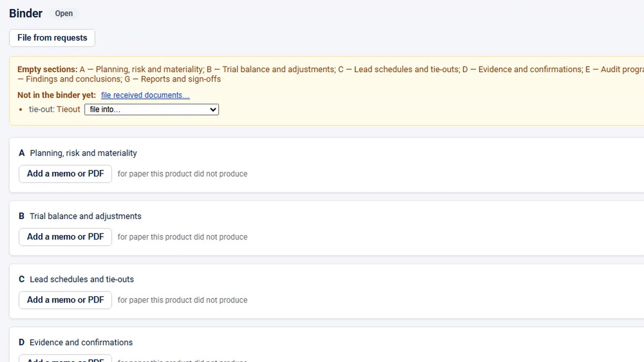
Task: Click the 'Not in the binder yet:' label
Action: 56,95
